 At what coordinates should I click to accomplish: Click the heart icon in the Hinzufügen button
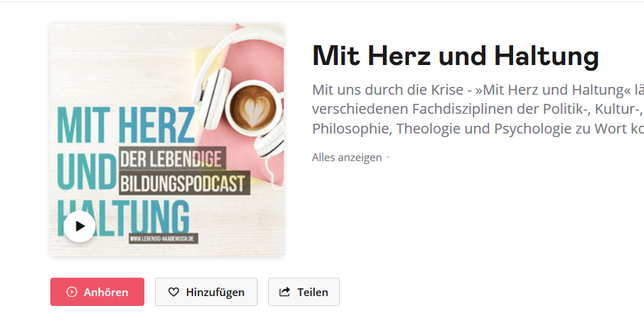click(173, 292)
